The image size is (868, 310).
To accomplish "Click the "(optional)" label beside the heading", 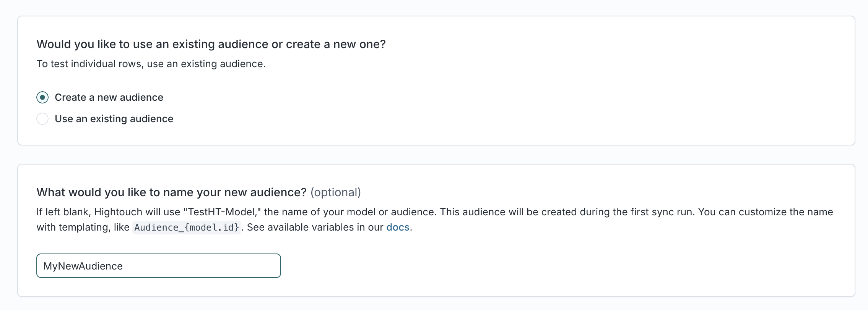I will (336, 192).
